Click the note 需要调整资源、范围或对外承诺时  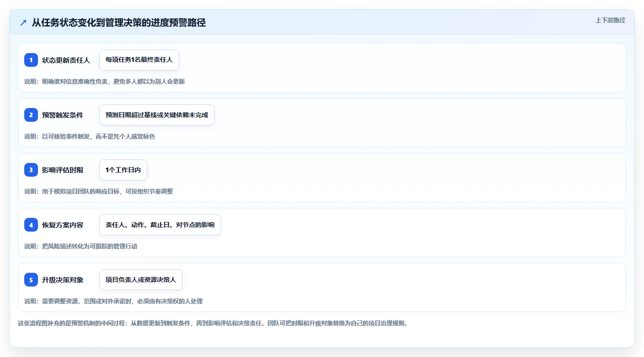click(113, 301)
